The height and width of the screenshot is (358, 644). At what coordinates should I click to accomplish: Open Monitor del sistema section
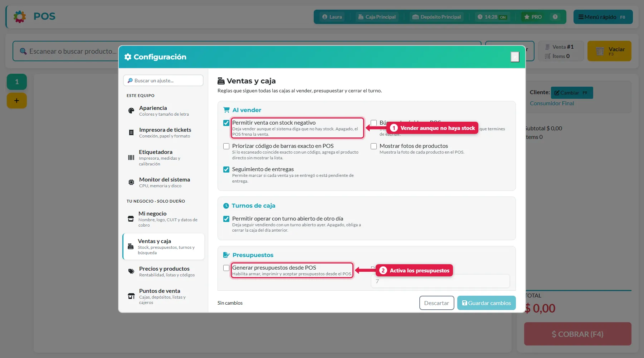pos(164,183)
